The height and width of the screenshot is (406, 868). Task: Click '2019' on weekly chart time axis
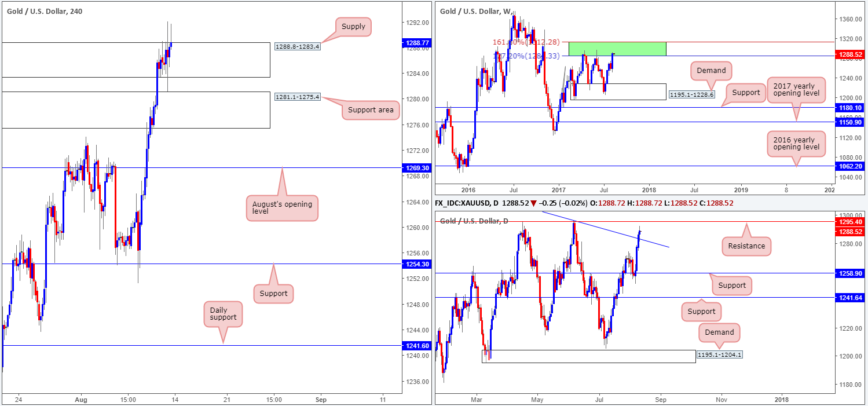click(x=741, y=189)
